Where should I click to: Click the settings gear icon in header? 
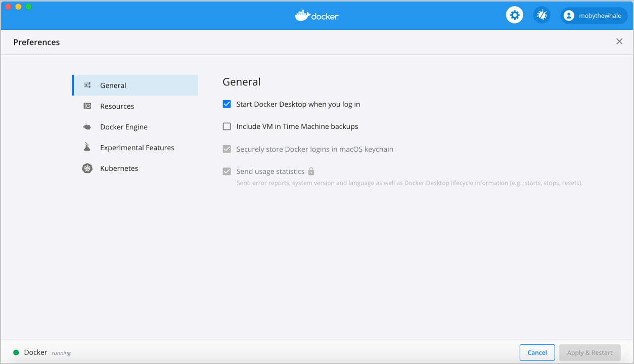[x=514, y=15]
